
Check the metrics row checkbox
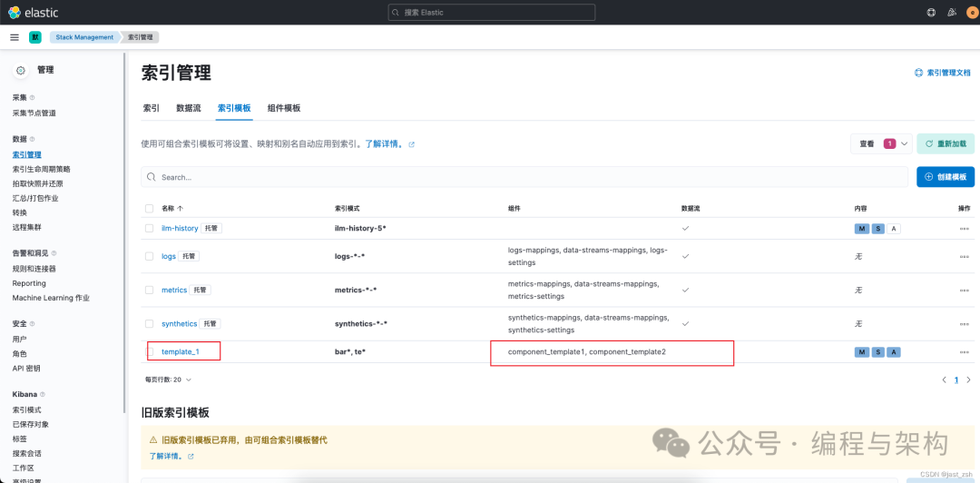[150, 291]
